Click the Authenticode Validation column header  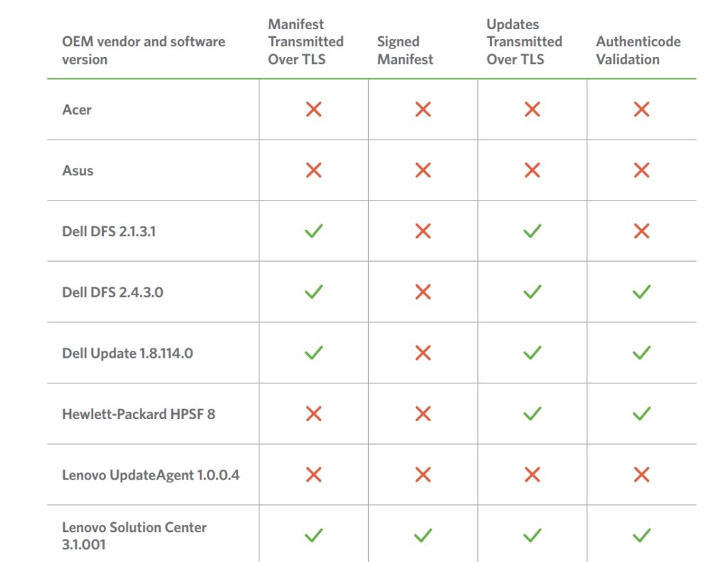point(638,51)
